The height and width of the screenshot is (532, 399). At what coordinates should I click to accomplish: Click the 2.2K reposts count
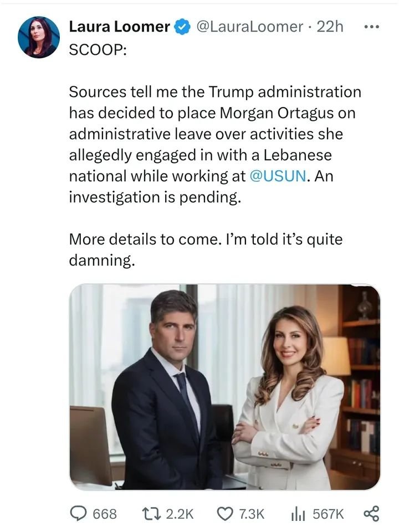click(180, 514)
